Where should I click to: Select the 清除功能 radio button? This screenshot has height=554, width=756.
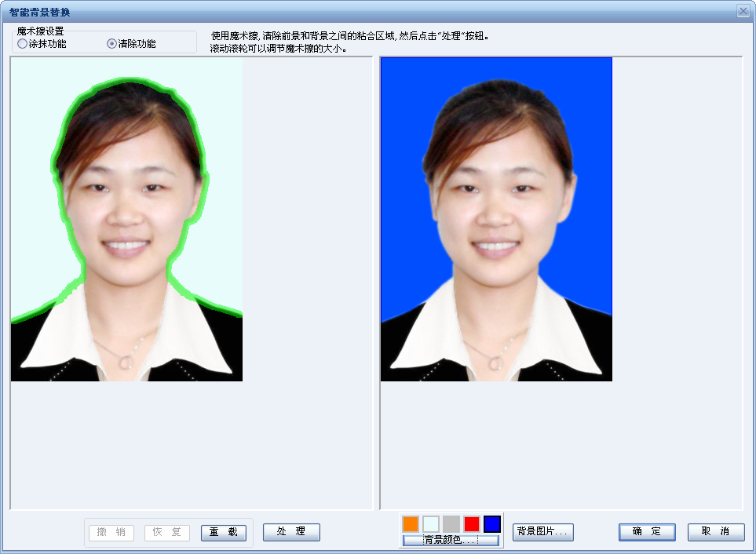tap(112, 44)
